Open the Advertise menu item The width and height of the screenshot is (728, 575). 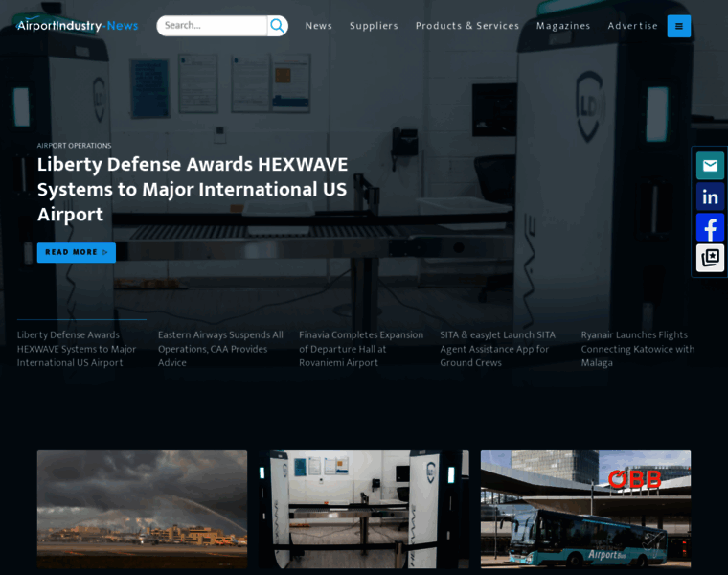click(632, 26)
